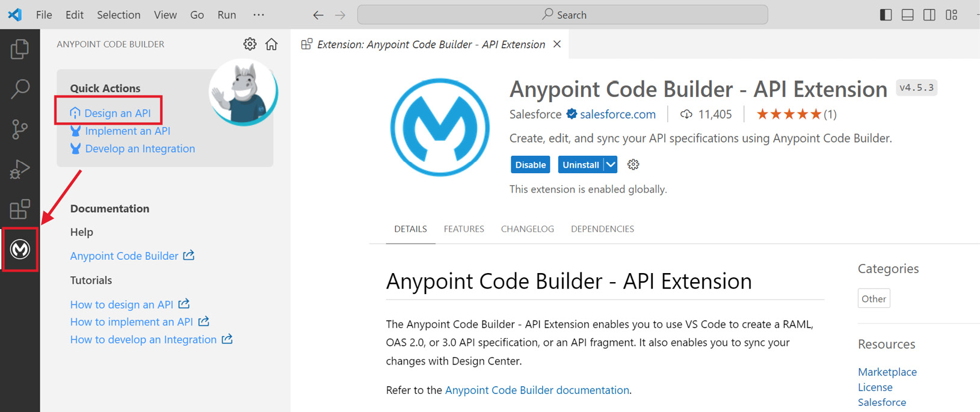
Task: Click the five-star rating
Action: [x=789, y=114]
